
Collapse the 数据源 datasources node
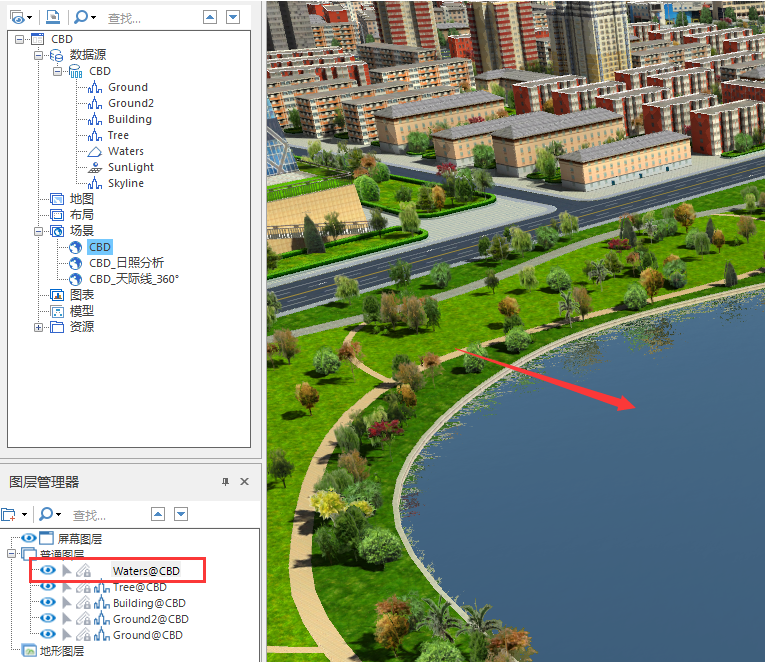click(x=38, y=56)
